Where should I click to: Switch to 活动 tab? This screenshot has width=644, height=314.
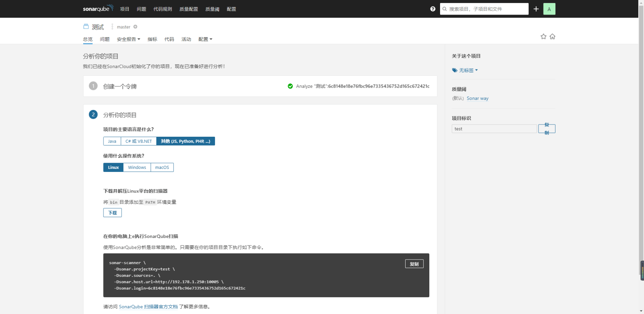186,39
